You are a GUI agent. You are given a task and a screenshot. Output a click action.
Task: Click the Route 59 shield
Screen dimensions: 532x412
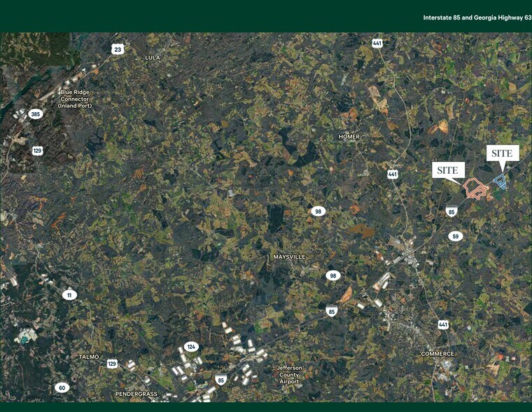[455, 236]
